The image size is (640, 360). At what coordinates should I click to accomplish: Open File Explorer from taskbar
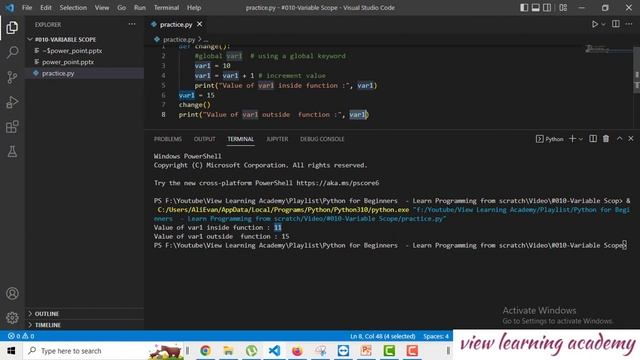228,351
